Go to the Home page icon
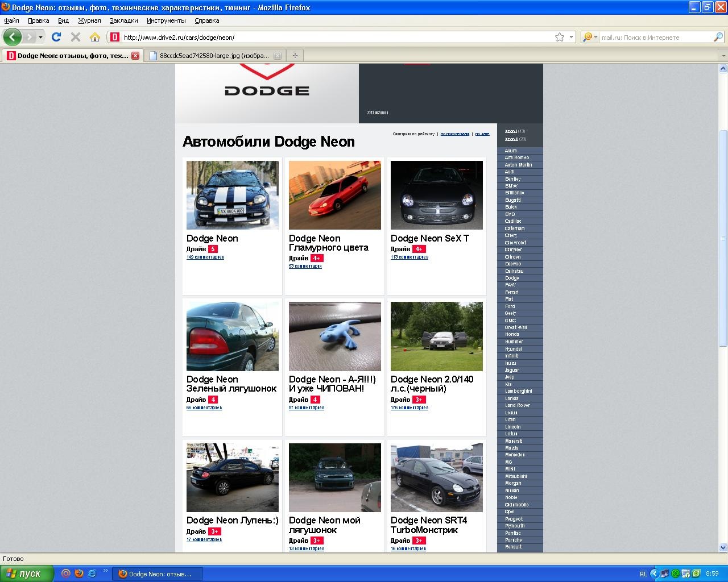This screenshot has height=582, width=728. 95,37
